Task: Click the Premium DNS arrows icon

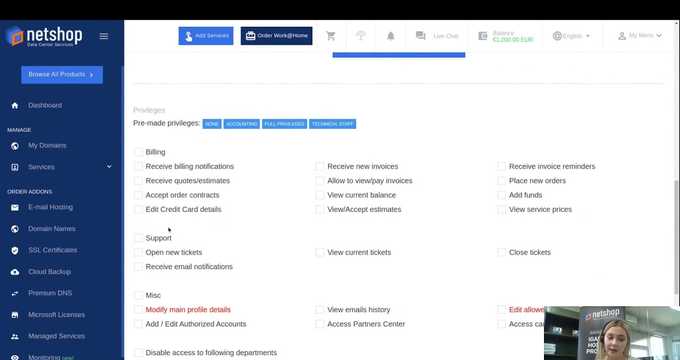Action: pos(15,293)
